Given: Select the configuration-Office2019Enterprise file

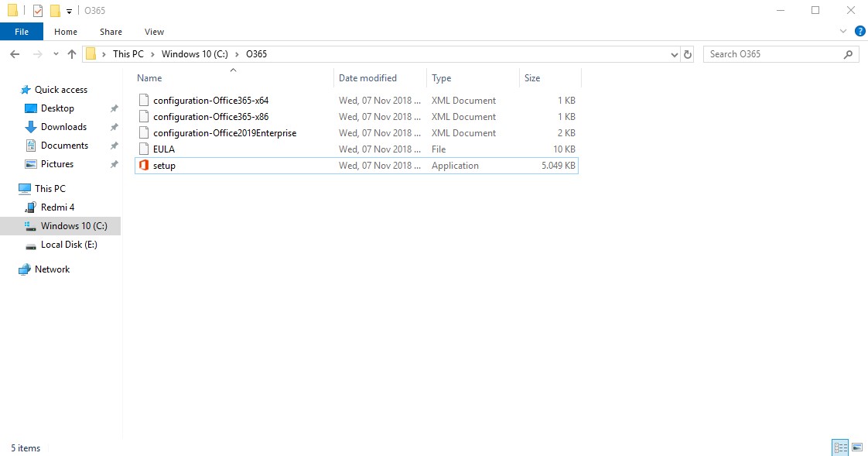Looking at the screenshot, I should pos(357,133).
